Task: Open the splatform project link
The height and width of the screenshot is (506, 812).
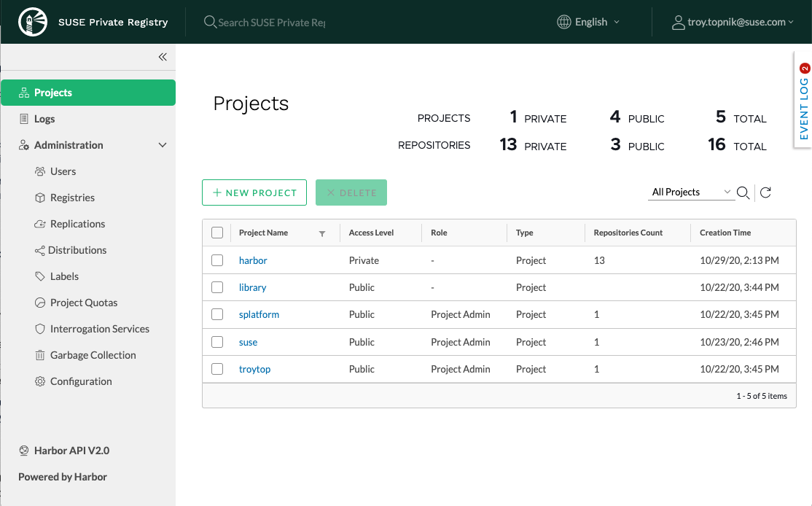Action: [x=259, y=314]
